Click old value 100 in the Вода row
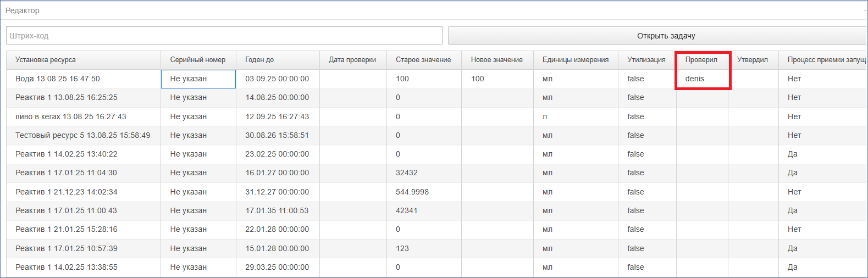Screen dimensions: 868x278 pyautogui.click(x=424, y=79)
